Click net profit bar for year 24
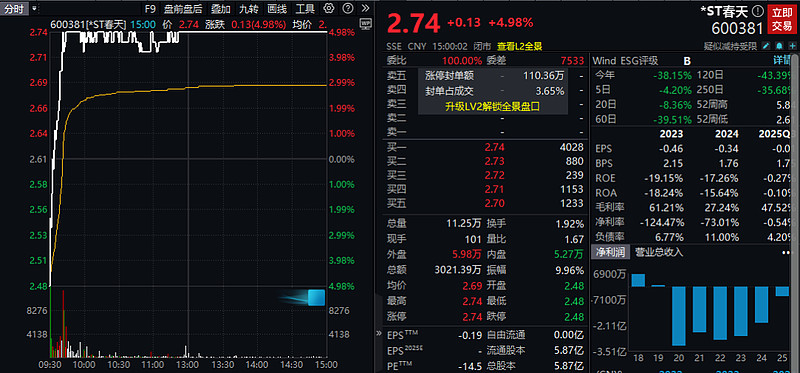 [x=761, y=305]
